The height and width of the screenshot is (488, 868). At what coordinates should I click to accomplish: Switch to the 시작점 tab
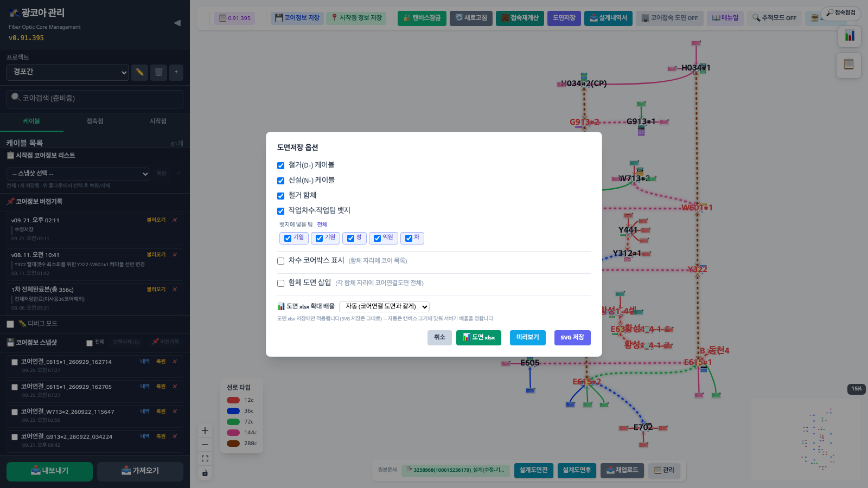point(158,121)
